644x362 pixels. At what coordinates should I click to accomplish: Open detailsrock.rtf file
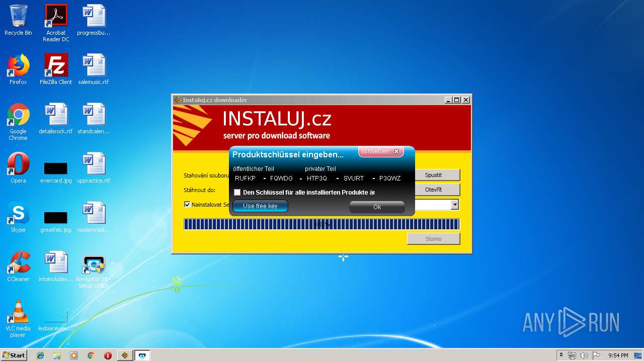click(56, 119)
